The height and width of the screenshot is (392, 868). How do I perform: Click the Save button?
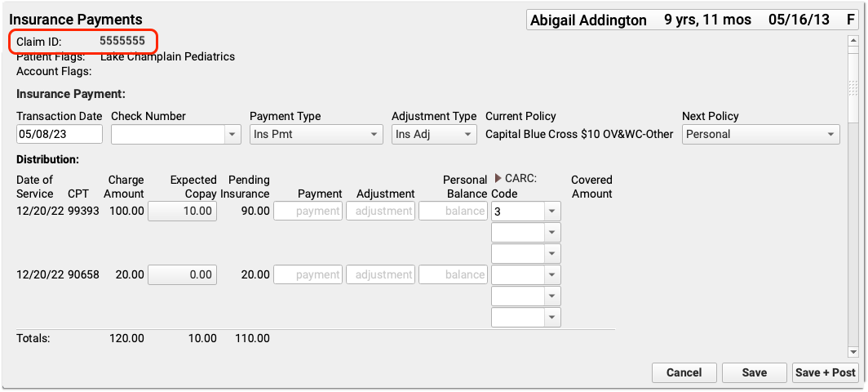pos(754,372)
